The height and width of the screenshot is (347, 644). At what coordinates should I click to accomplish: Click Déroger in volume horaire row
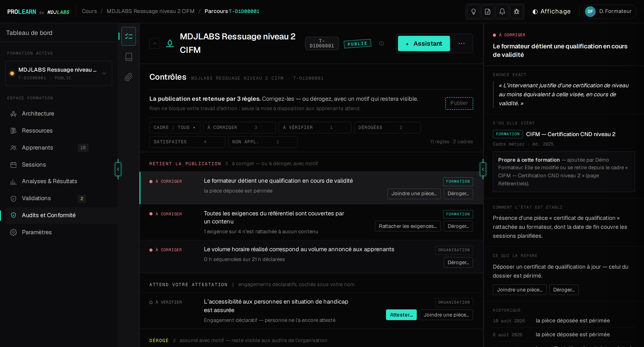(458, 263)
